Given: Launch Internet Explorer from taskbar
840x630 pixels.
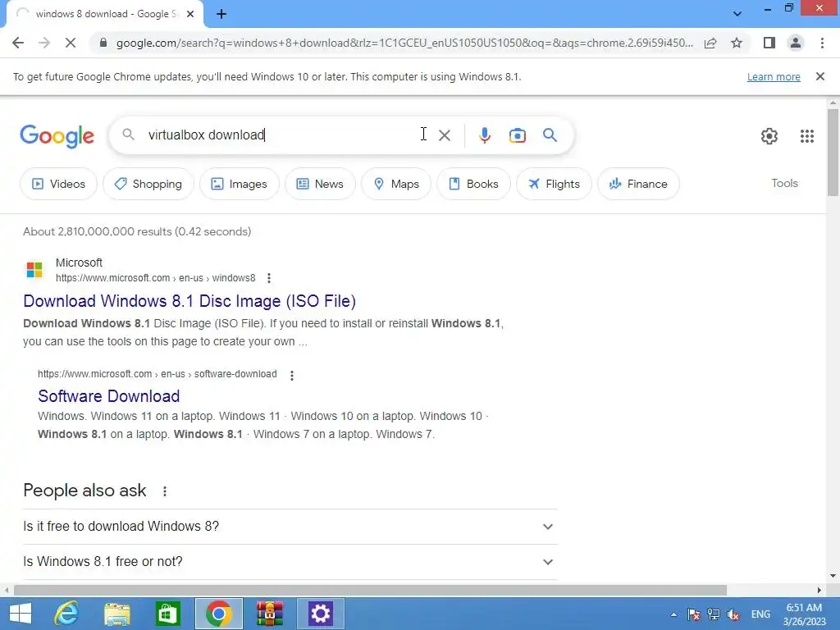Looking at the screenshot, I should (x=66, y=614).
